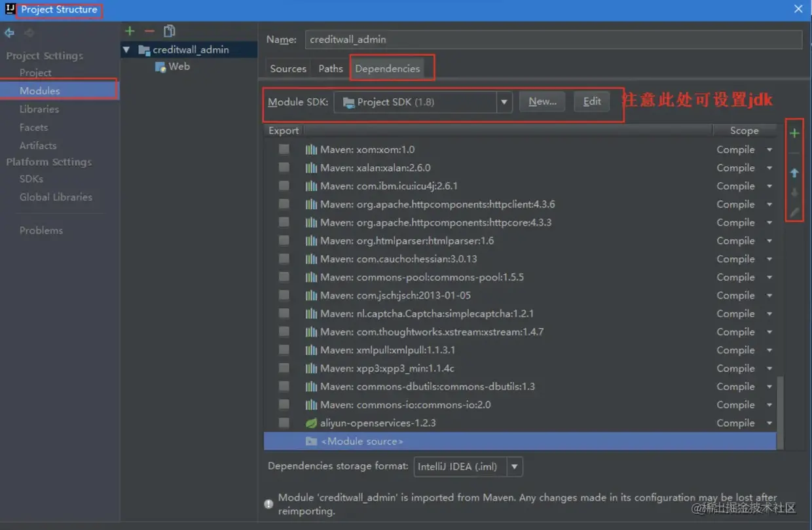812x530 pixels.
Task: Click the forward navigation arrow
Action: pos(29,33)
